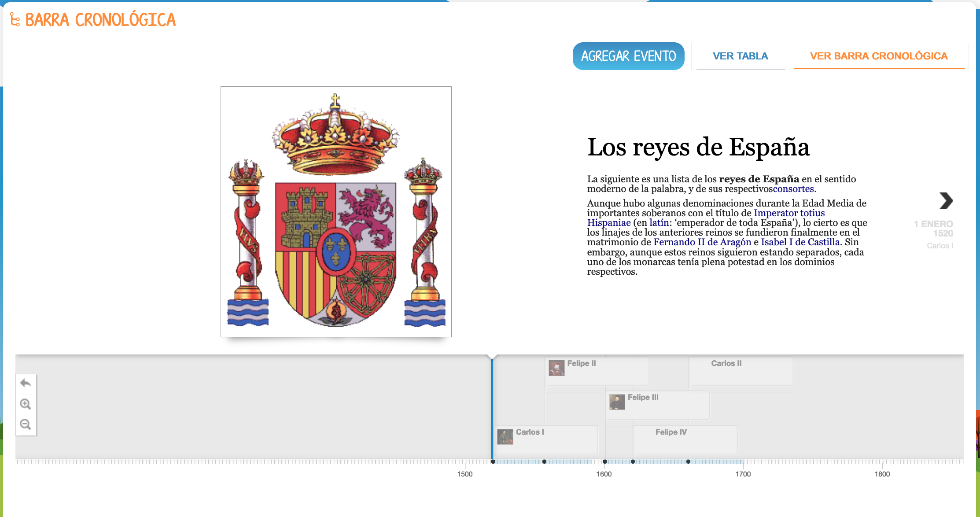
Task: Click the 1500 year label on axis
Action: (x=465, y=474)
